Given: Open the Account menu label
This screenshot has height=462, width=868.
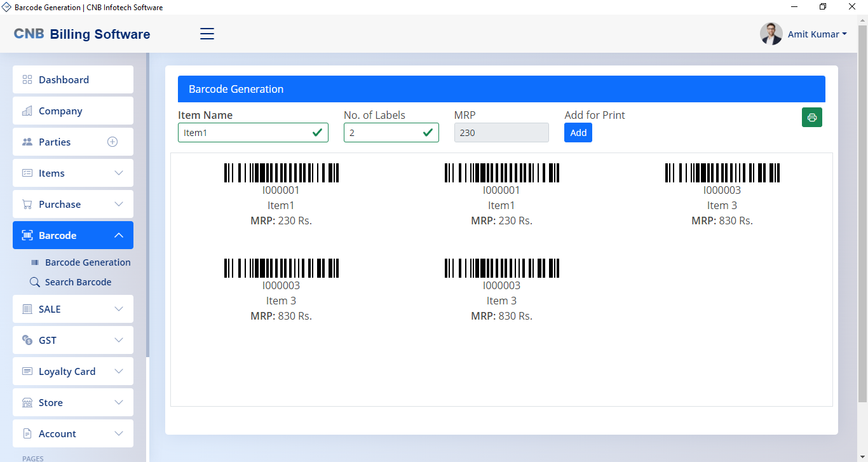Looking at the screenshot, I should click(x=57, y=434).
